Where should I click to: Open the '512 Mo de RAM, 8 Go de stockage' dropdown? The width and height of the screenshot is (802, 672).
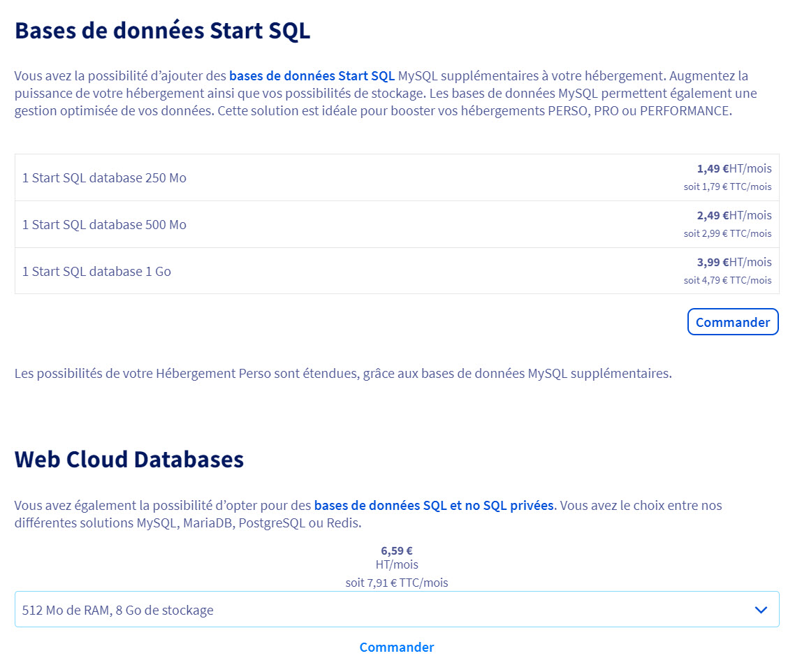click(x=397, y=609)
